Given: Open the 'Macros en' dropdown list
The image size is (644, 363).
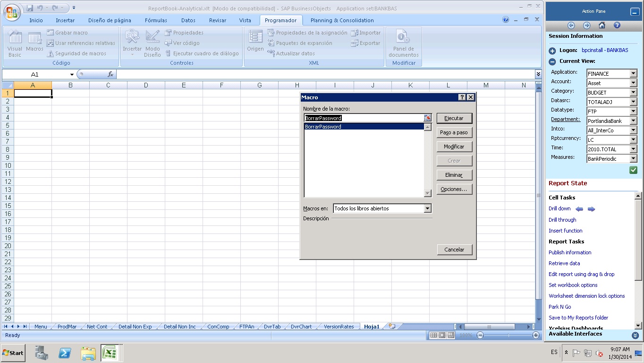Looking at the screenshot, I should [x=427, y=208].
